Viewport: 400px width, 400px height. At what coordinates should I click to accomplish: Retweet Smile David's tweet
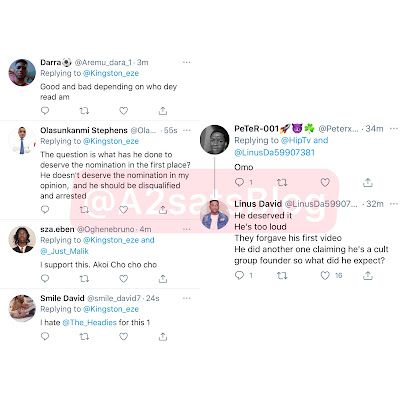click(84, 337)
